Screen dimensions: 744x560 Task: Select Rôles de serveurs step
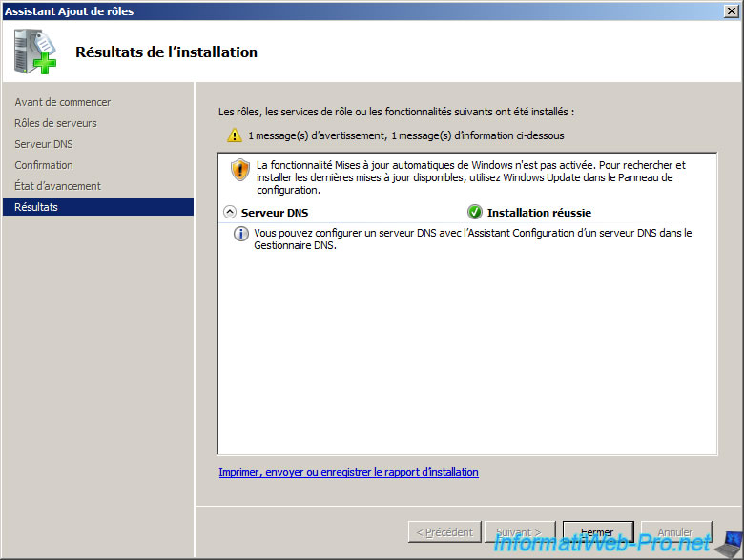point(55,123)
